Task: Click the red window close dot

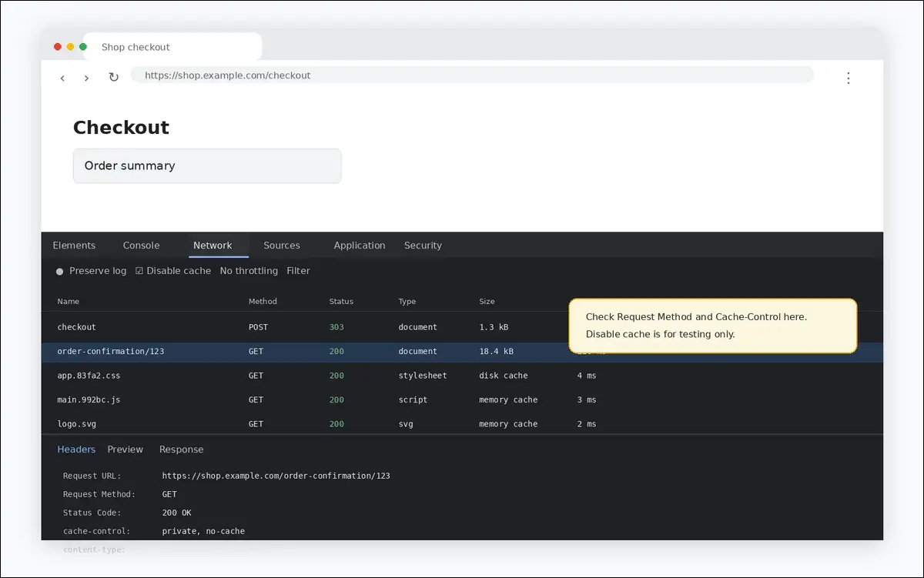Action: tap(58, 47)
